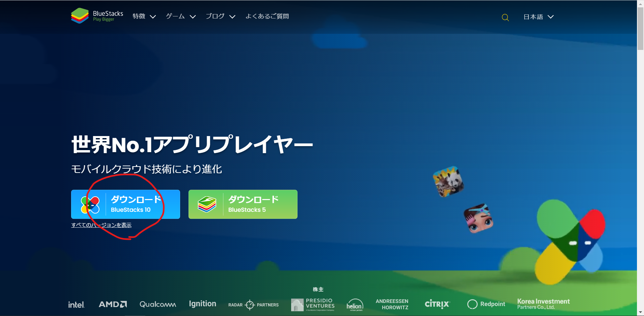Open すべてのバージョンを表示 link

click(101, 225)
